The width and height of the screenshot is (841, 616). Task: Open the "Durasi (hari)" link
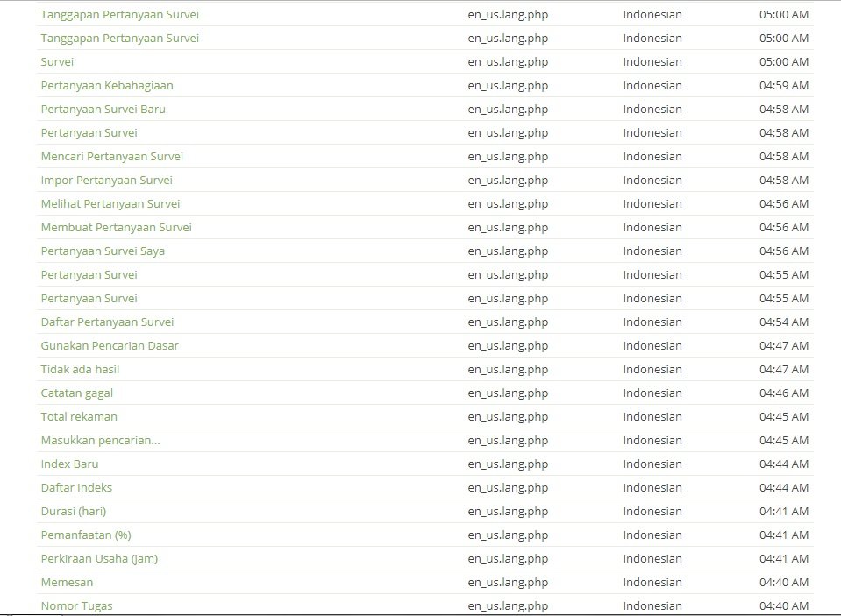pos(74,511)
